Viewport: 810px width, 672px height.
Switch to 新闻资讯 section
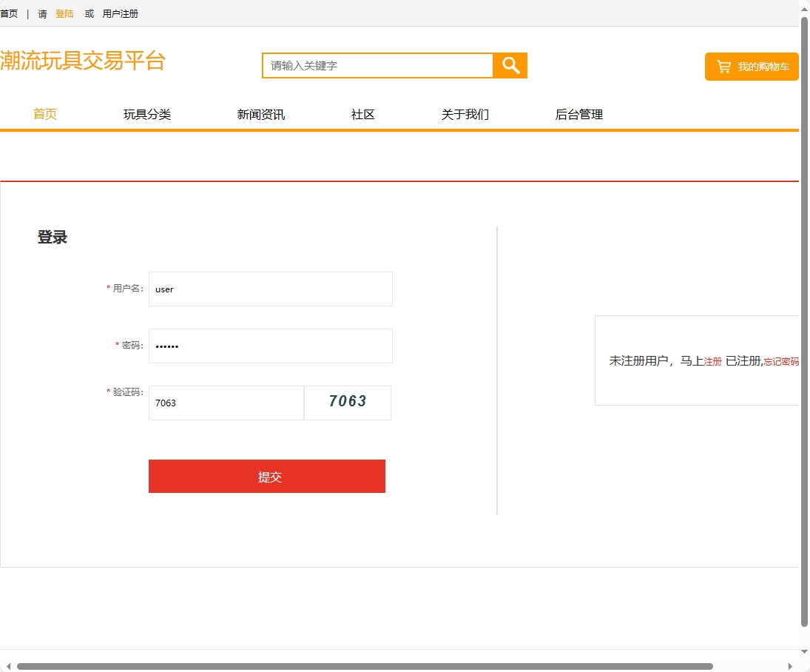(260, 114)
